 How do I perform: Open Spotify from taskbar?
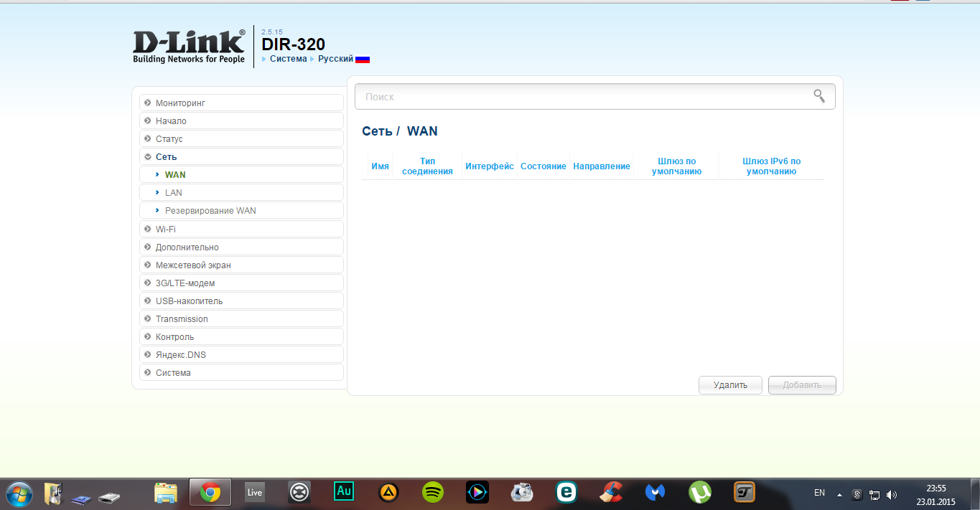pos(433,492)
